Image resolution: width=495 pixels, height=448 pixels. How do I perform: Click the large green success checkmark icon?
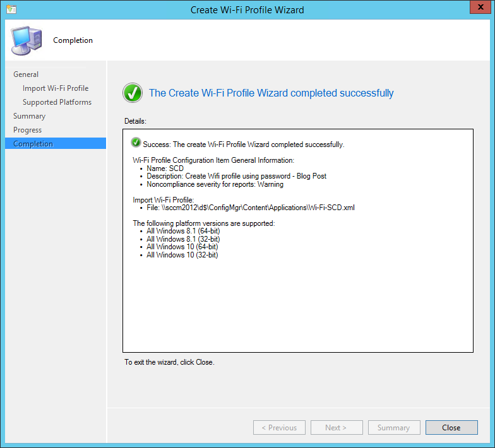(133, 93)
